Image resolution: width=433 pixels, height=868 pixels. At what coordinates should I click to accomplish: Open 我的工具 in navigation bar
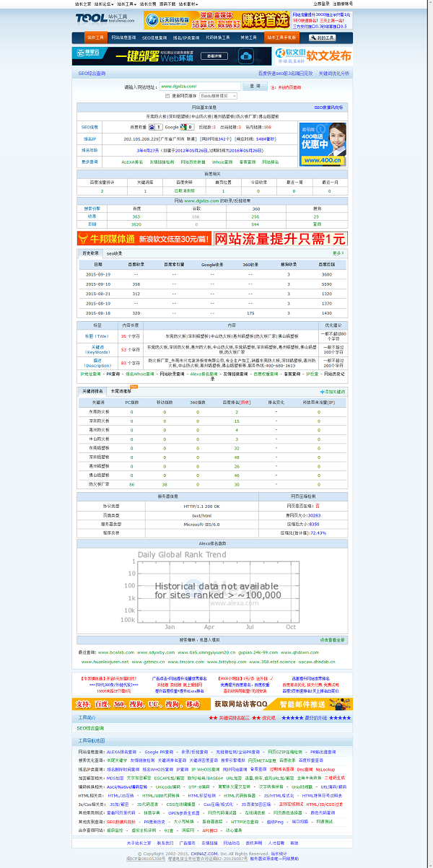321,37
